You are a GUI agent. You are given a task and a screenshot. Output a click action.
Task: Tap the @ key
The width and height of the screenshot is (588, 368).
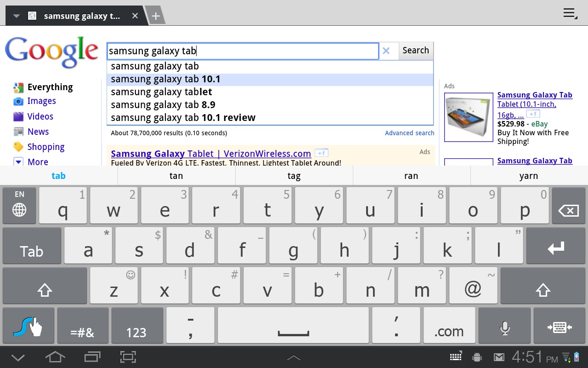click(x=473, y=286)
